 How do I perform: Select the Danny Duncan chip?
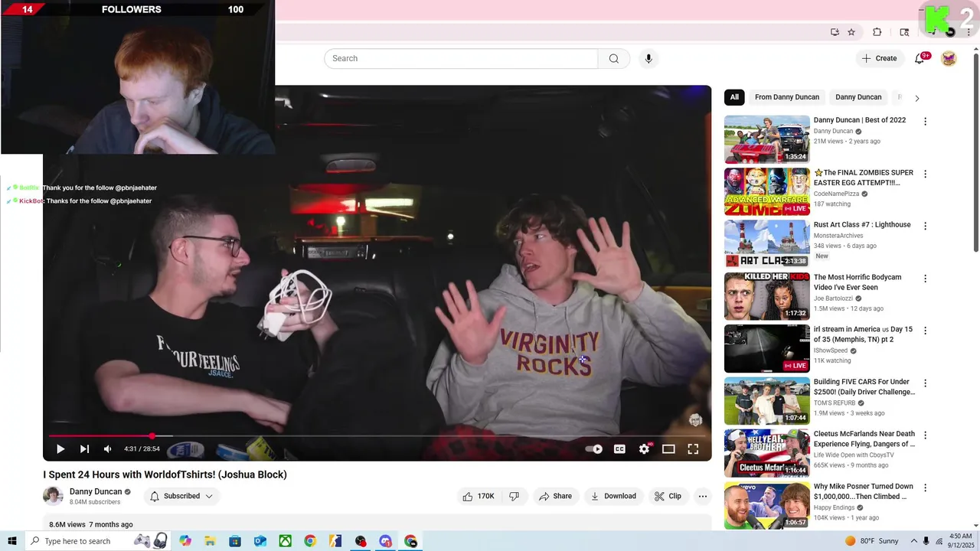(858, 97)
